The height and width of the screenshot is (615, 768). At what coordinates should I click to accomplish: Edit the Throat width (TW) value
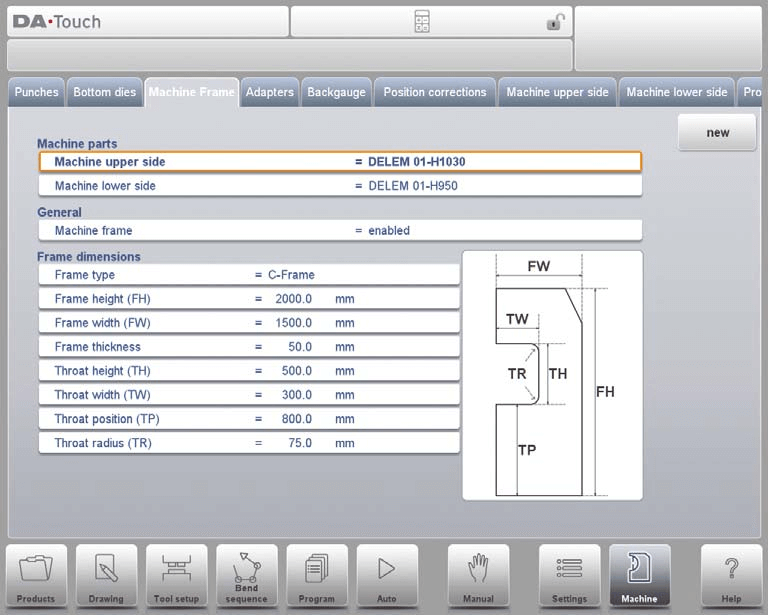[249, 395]
